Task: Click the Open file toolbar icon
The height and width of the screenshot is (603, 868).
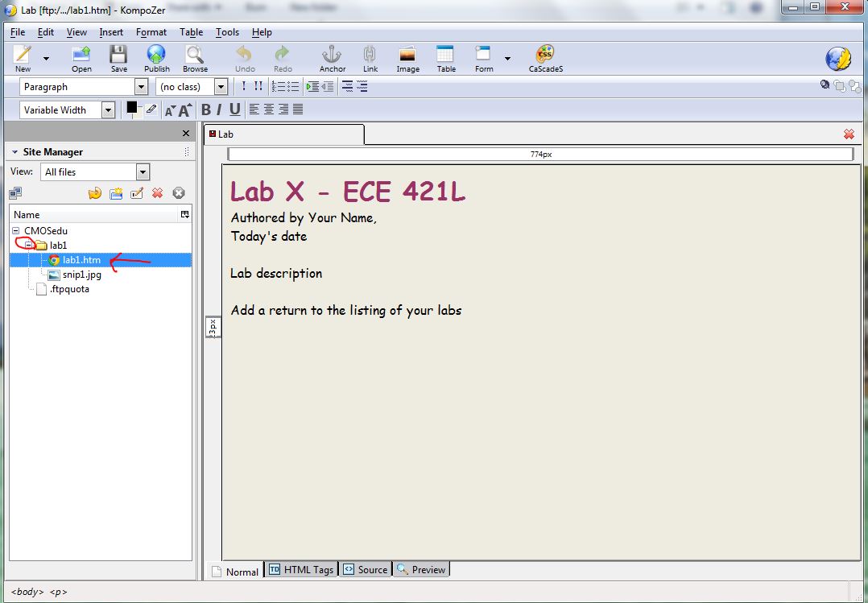Action: [81, 59]
